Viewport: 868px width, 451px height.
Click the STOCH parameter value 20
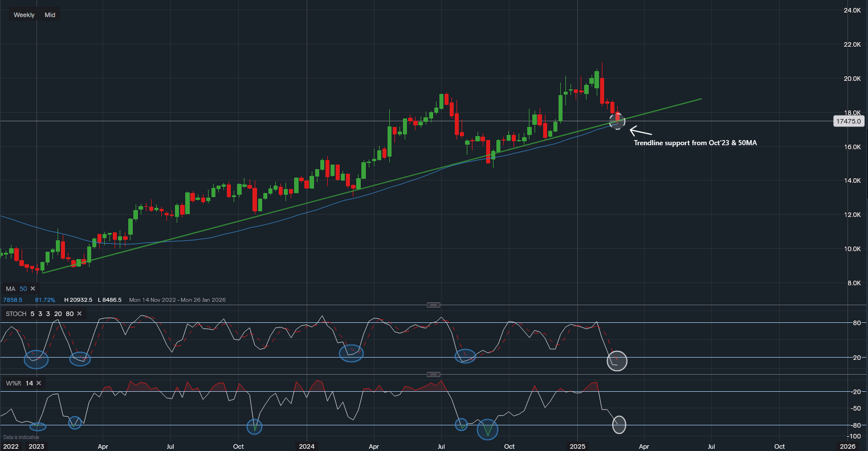click(x=58, y=314)
